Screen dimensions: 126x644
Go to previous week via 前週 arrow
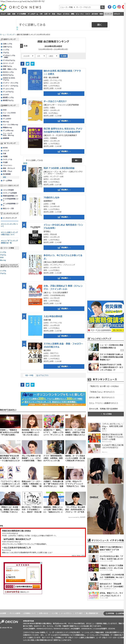pos(22,46)
